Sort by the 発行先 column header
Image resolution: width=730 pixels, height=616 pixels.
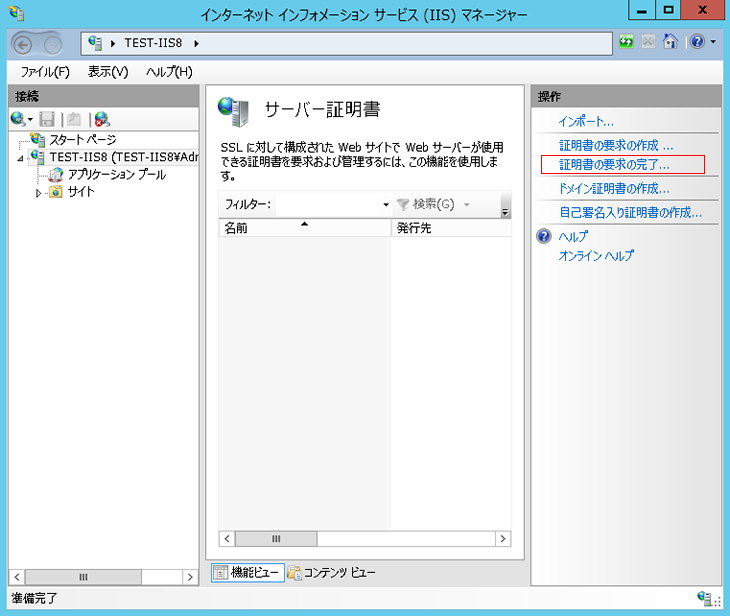[x=451, y=228]
